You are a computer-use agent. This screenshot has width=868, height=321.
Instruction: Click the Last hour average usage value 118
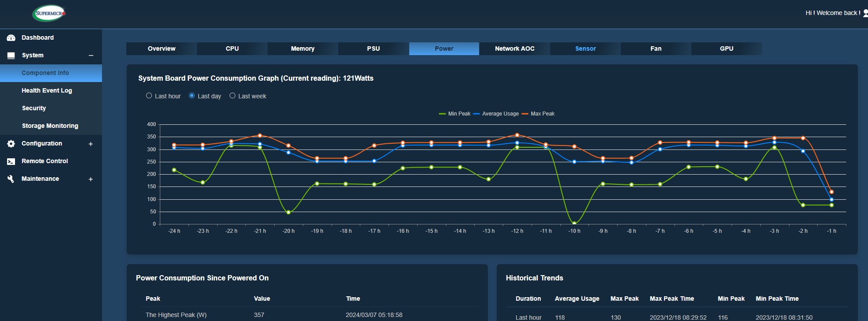[x=560, y=317]
